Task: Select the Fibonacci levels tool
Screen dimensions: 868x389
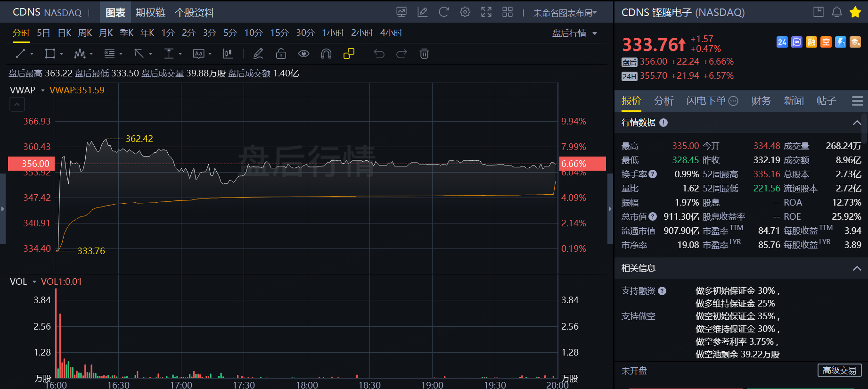Action: (109, 54)
